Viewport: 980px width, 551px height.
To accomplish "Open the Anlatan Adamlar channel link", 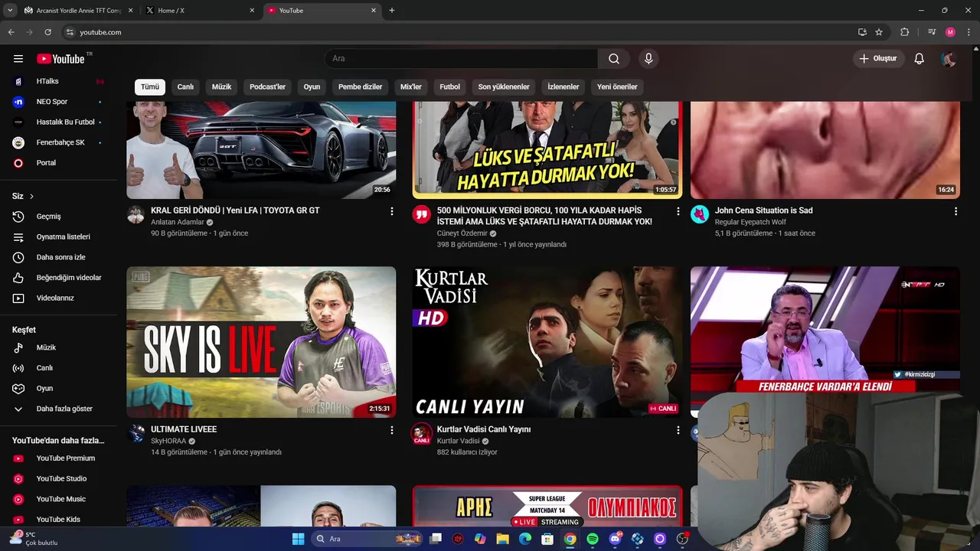I will click(178, 223).
